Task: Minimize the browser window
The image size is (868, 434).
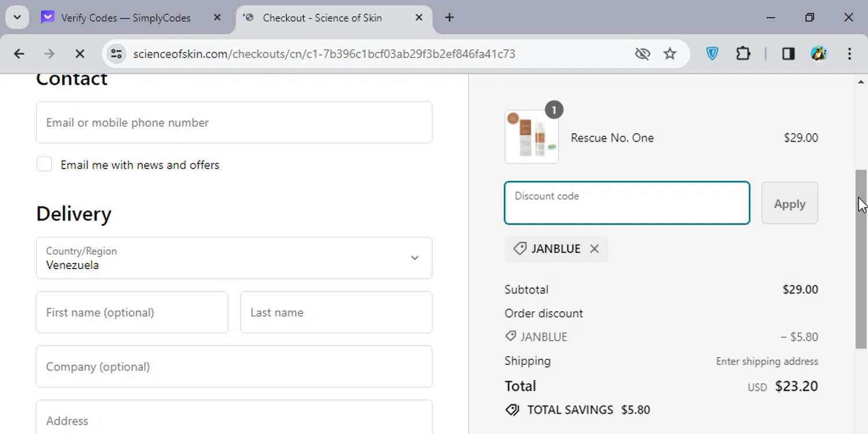Action: (x=770, y=17)
